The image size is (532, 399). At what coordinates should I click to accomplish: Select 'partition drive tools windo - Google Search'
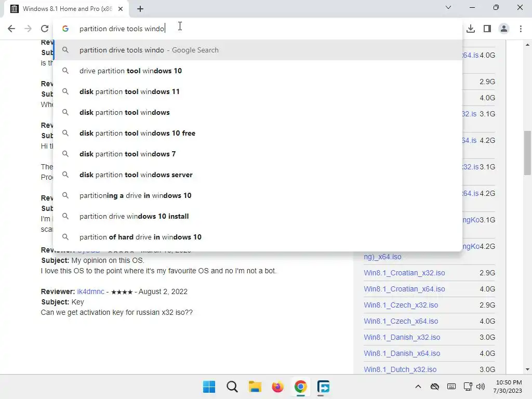coord(258,50)
